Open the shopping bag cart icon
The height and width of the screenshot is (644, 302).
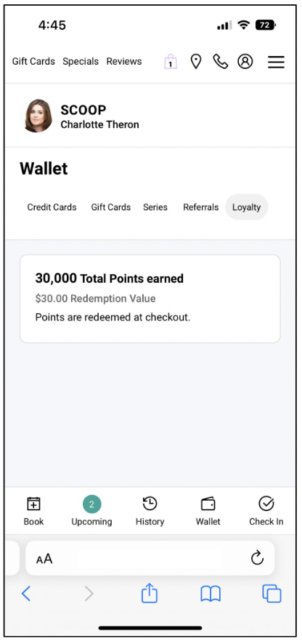(x=171, y=62)
